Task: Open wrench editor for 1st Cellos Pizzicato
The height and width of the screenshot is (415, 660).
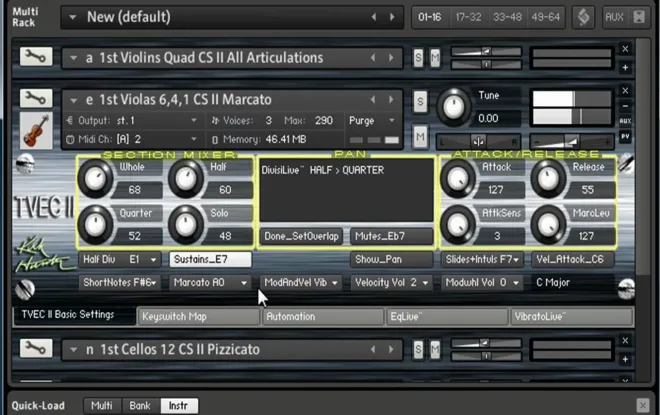Action: click(36, 348)
